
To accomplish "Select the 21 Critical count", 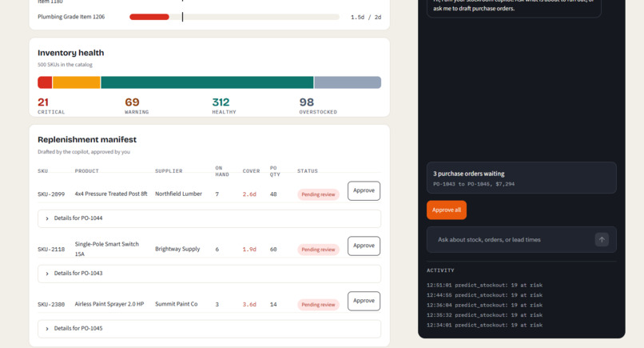I will (x=43, y=102).
